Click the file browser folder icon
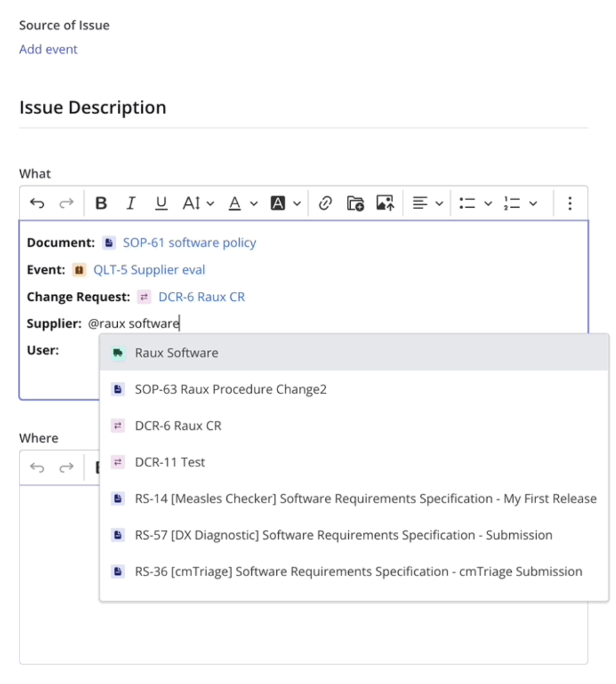This screenshot has width=616, height=684. coord(355,203)
